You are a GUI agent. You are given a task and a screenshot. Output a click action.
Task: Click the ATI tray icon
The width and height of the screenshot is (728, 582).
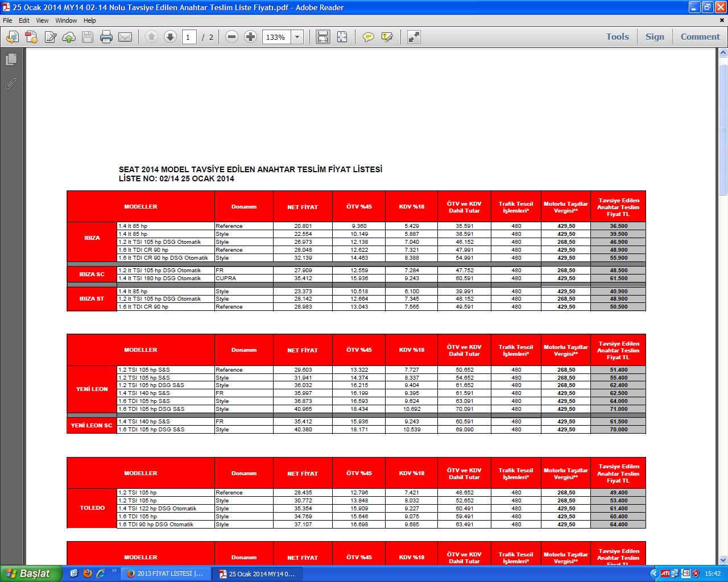[x=665, y=573]
